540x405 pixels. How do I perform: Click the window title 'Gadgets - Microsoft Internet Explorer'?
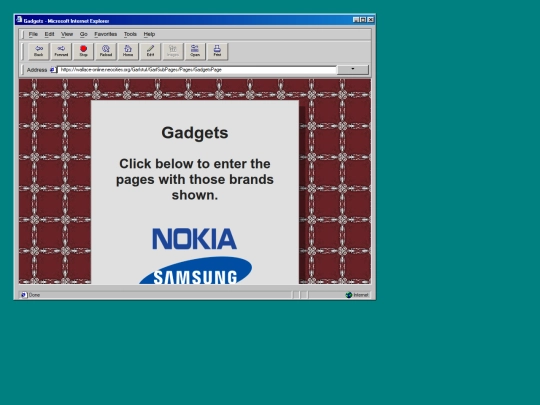[x=66, y=21]
